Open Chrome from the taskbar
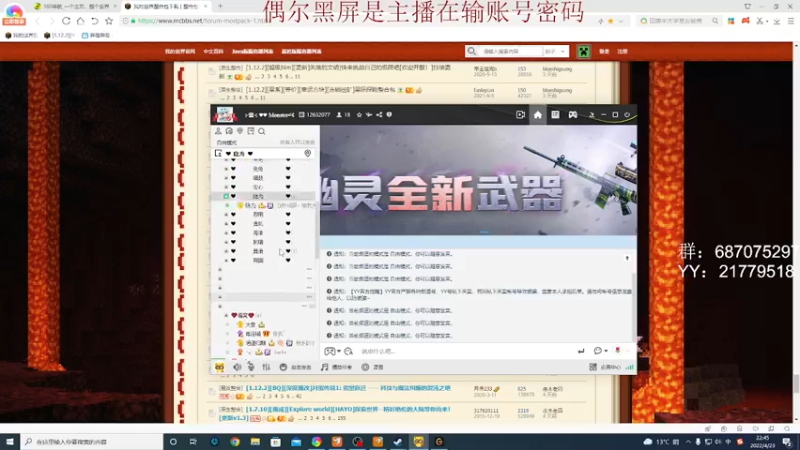Image resolution: width=800 pixels, height=450 pixels. coord(235,442)
